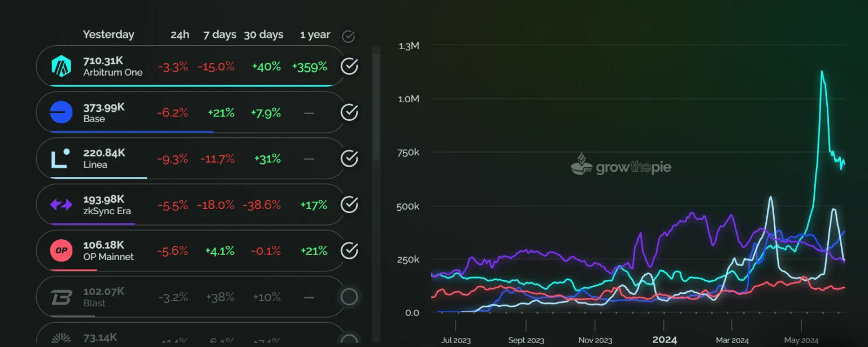Uncheck the Linea row checkmark
868x347 pixels.
(x=349, y=159)
